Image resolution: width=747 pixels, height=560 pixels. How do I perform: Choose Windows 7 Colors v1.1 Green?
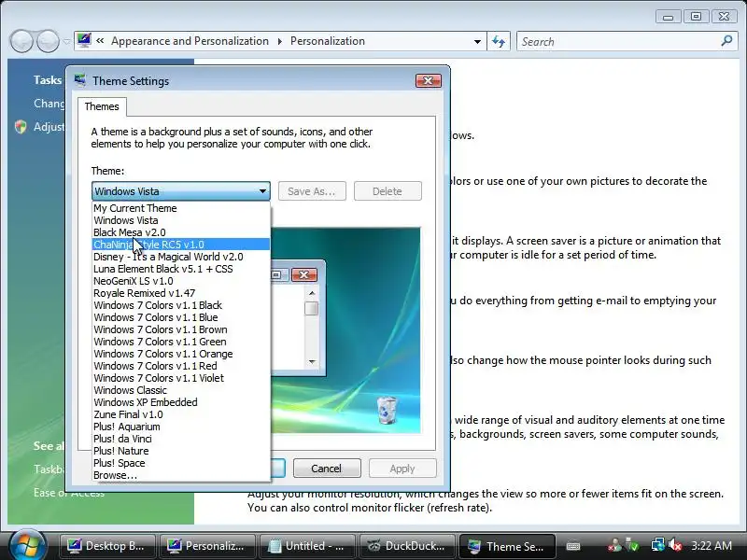coord(181,342)
